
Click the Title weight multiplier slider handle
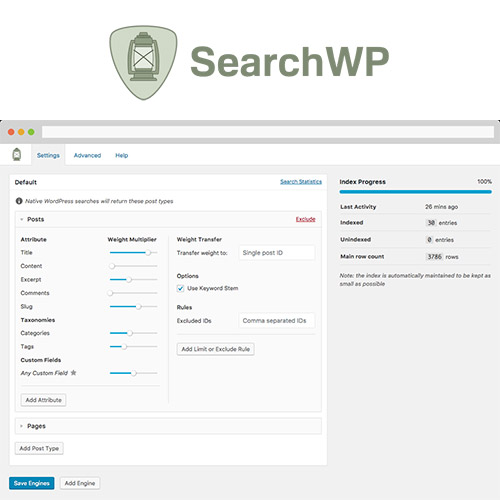148,253
